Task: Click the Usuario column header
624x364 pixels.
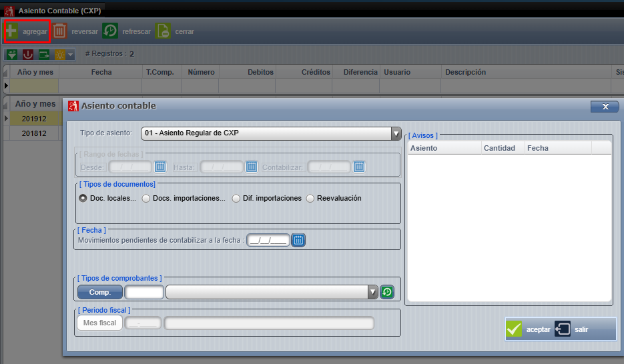Action: [410, 72]
